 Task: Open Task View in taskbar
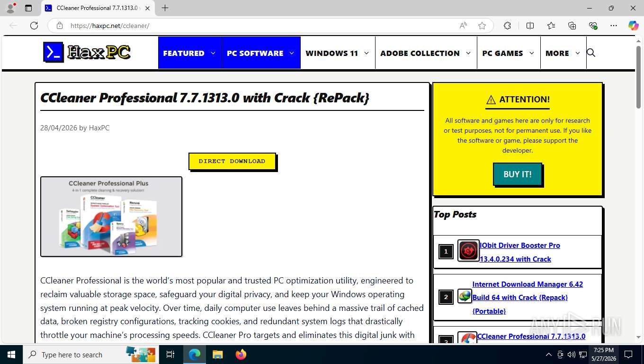(x=170, y=355)
